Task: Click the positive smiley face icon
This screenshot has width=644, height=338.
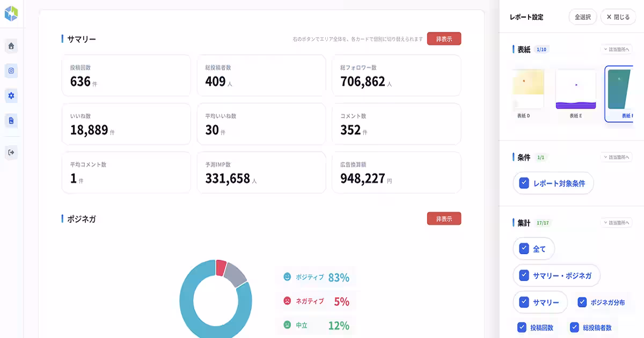Action: tap(287, 277)
